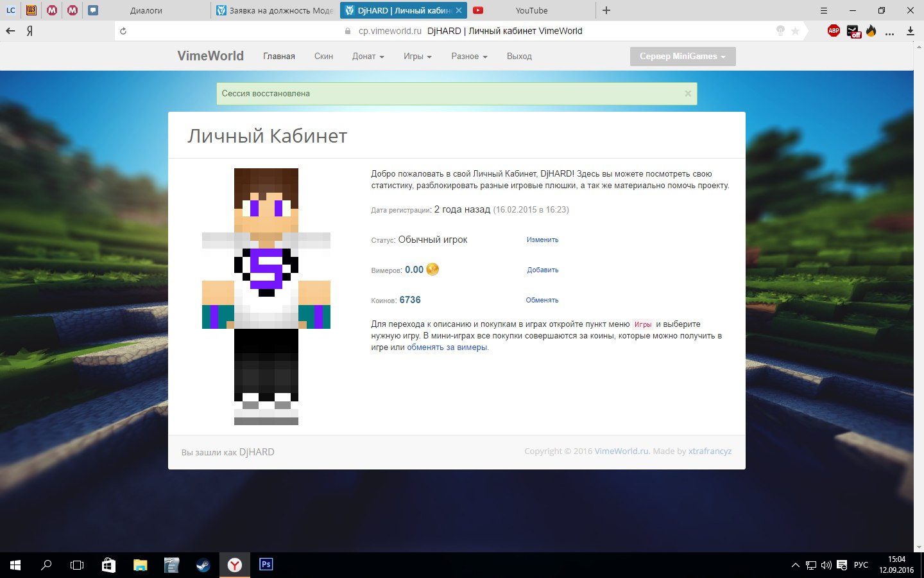Open the pinned blue chat bubble tab
This screenshot has height=578, width=924.
click(x=93, y=10)
